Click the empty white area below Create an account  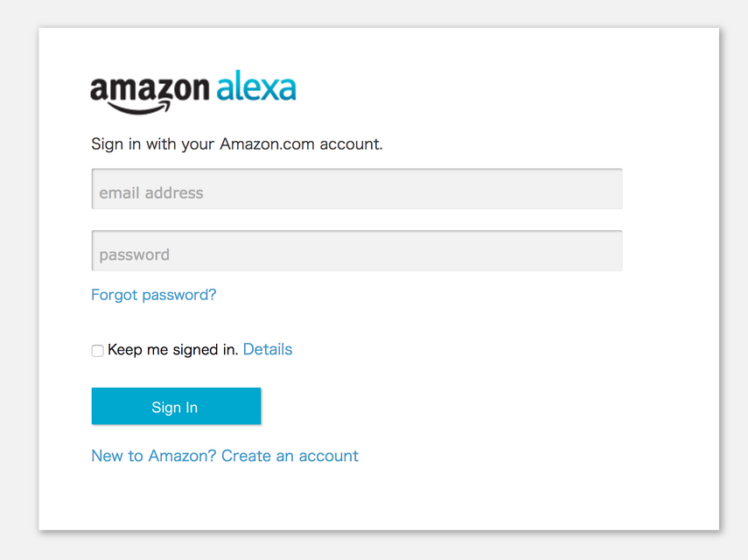point(376,499)
